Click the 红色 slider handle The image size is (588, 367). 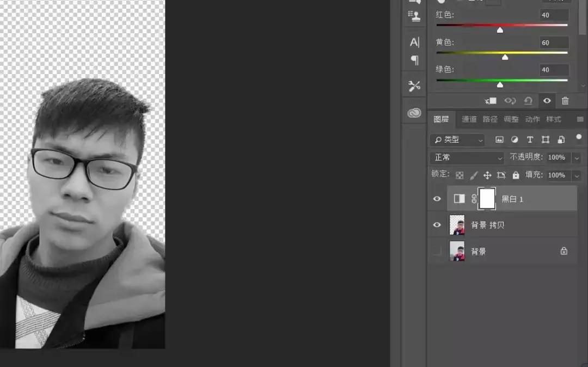click(x=500, y=30)
